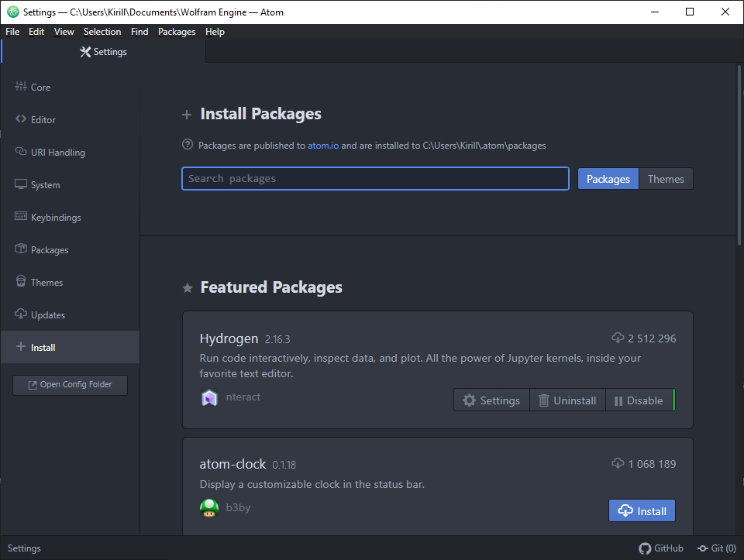Open the Editor settings section
Viewport: 744px width, 560px height.
pyautogui.click(x=71, y=119)
